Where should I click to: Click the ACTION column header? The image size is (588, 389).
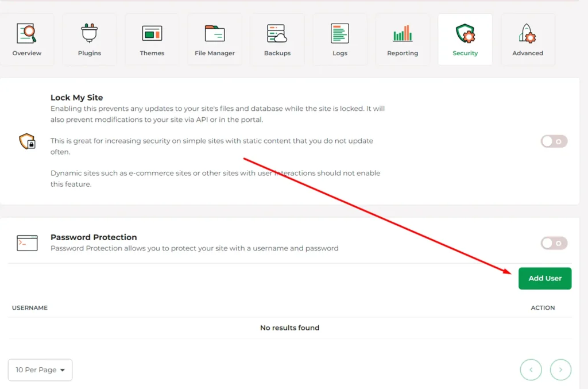[x=543, y=307]
